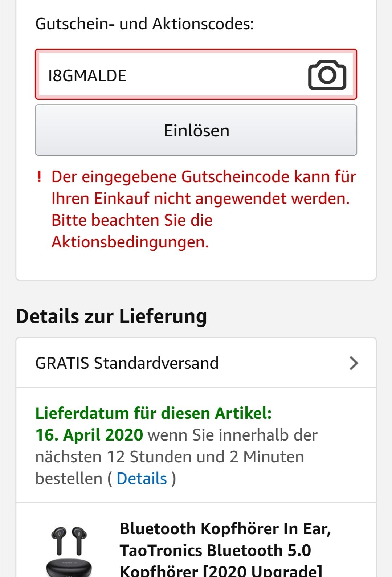Open the Details link for delivery
The height and width of the screenshot is (577, 392).
point(142,478)
